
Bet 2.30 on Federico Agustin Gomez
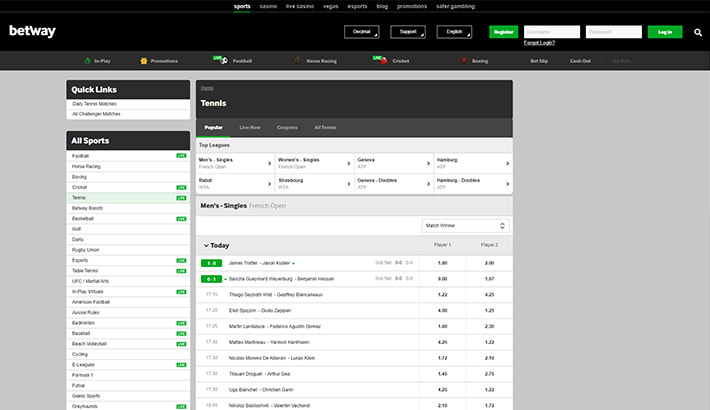[489, 327]
